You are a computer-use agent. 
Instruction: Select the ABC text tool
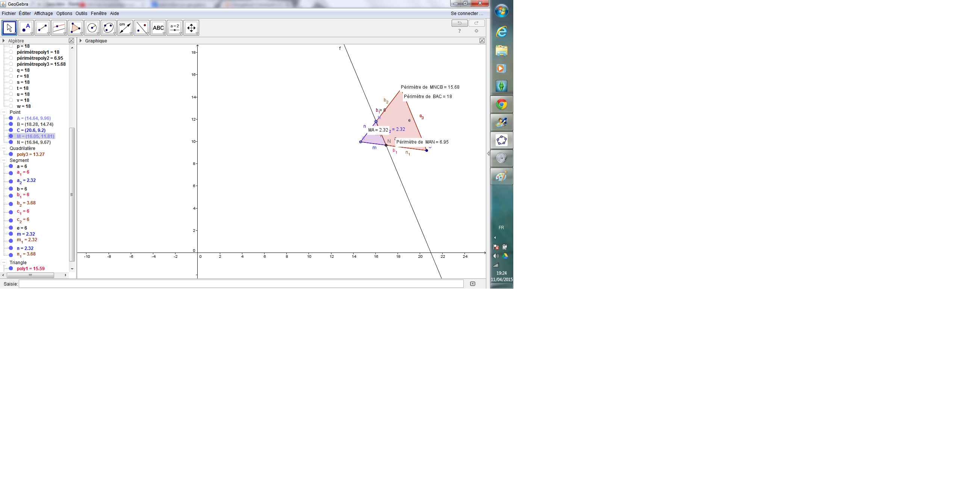[158, 28]
